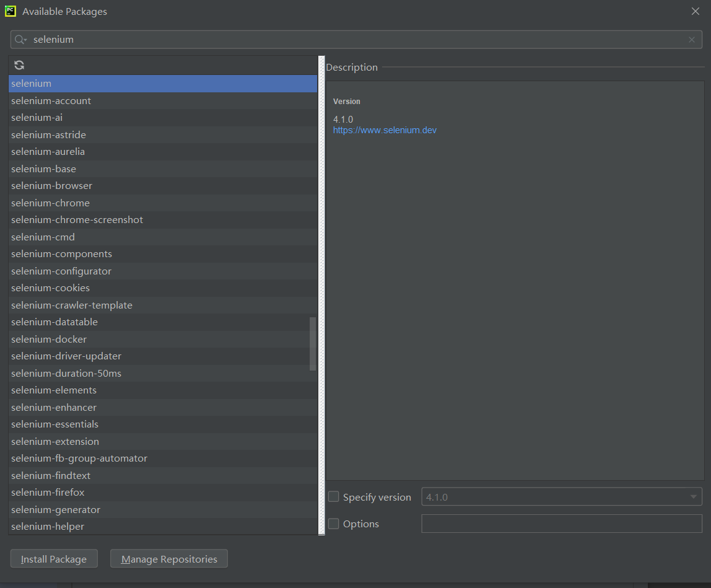This screenshot has height=588, width=711.
Task: Click the package list vertical scrollbar thumb
Action: tap(312, 344)
